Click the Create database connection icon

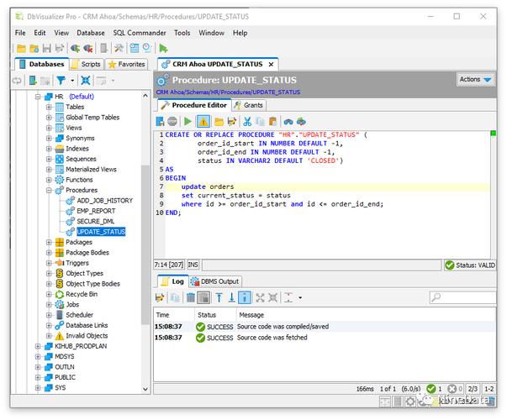pos(33,80)
